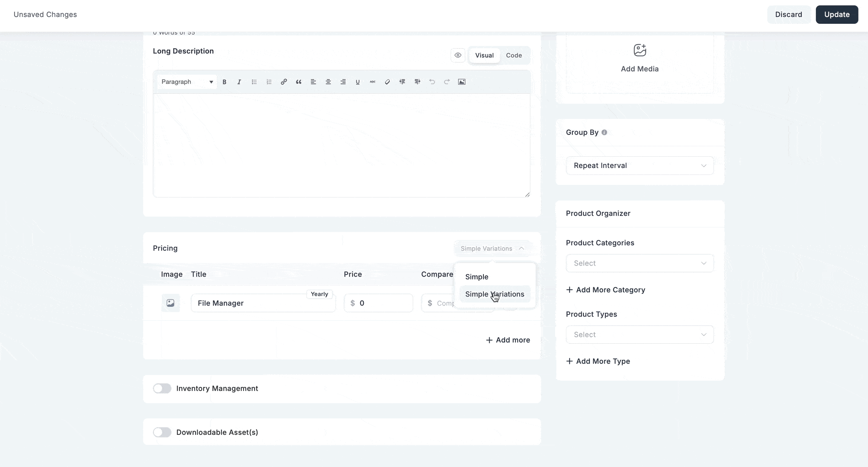Switch to the Code editor tab
This screenshot has height=467, width=868.
point(514,56)
